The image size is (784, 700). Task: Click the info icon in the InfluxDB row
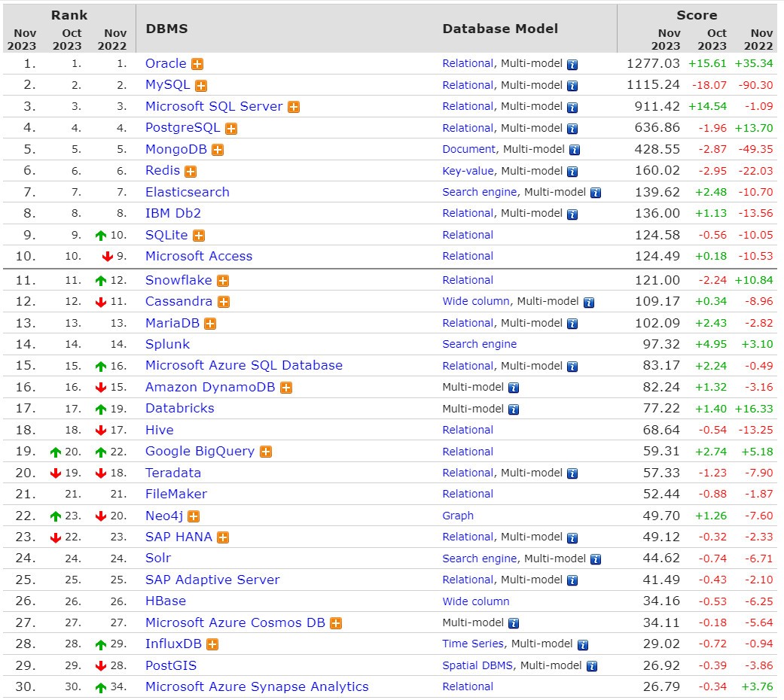click(583, 645)
